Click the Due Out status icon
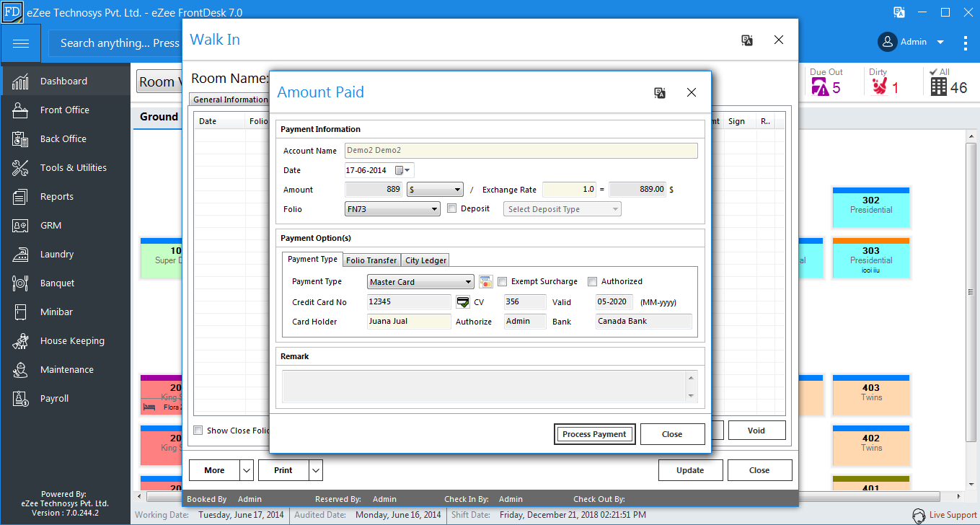This screenshot has width=980, height=525. click(x=820, y=87)
